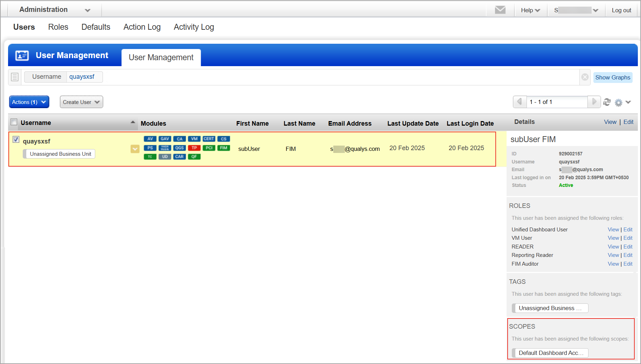Open the Defaults tab
641x364 pixels.
pyautogui.click(x=96, y=27)
